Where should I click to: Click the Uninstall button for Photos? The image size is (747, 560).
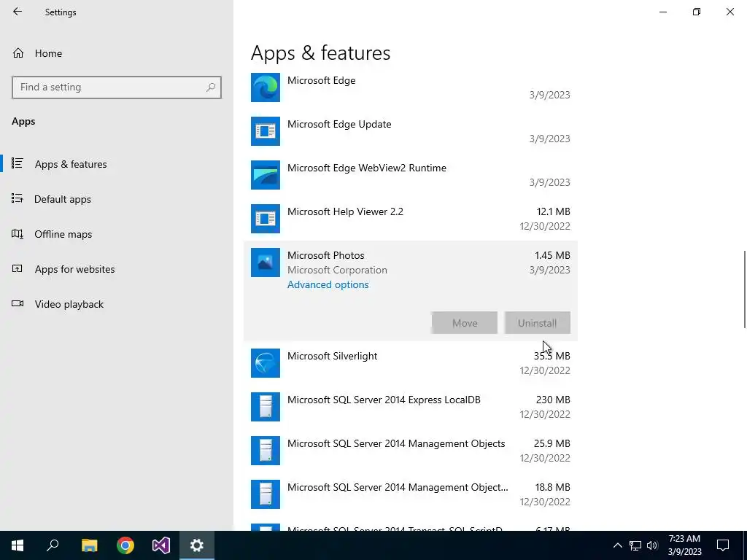(x=538, y=323)
